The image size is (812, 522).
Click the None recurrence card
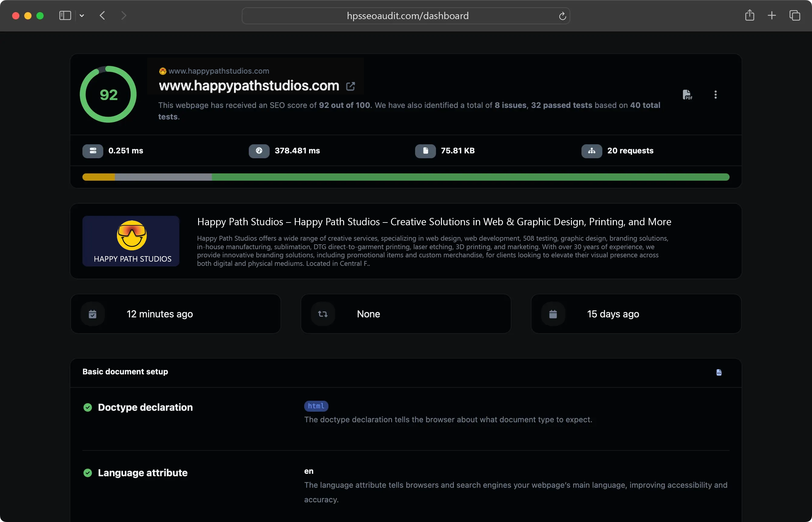[x=406, y=314]
